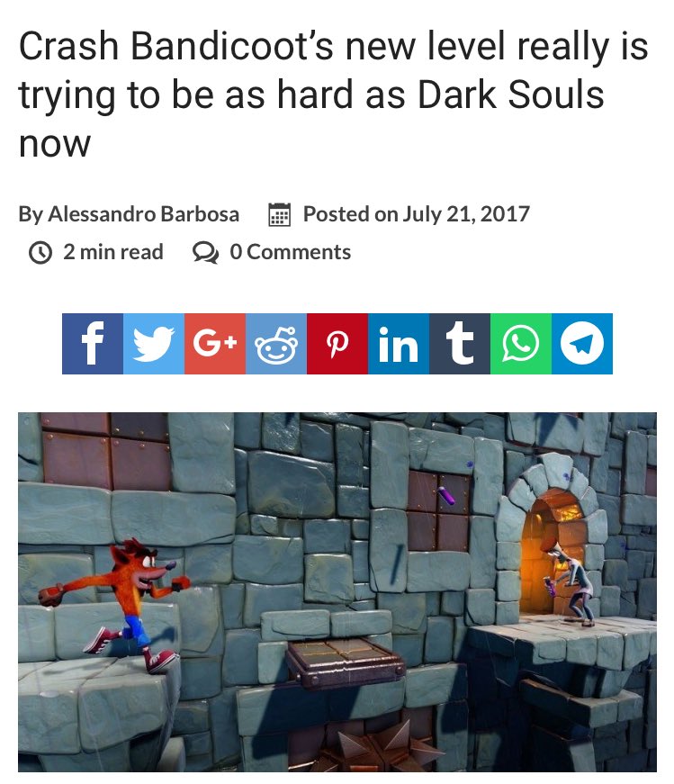Share article on Twitter
The width and height of the screenshot is (674, 784).
click(x=154, y=344)
